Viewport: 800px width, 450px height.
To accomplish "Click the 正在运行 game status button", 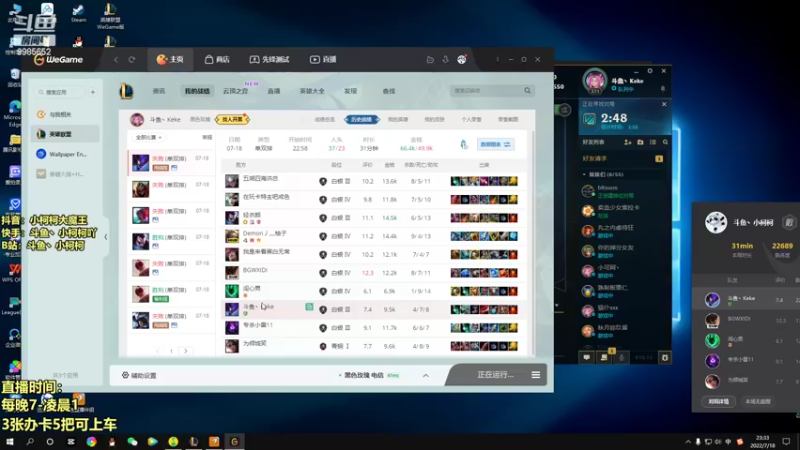I will click(495, 375).
